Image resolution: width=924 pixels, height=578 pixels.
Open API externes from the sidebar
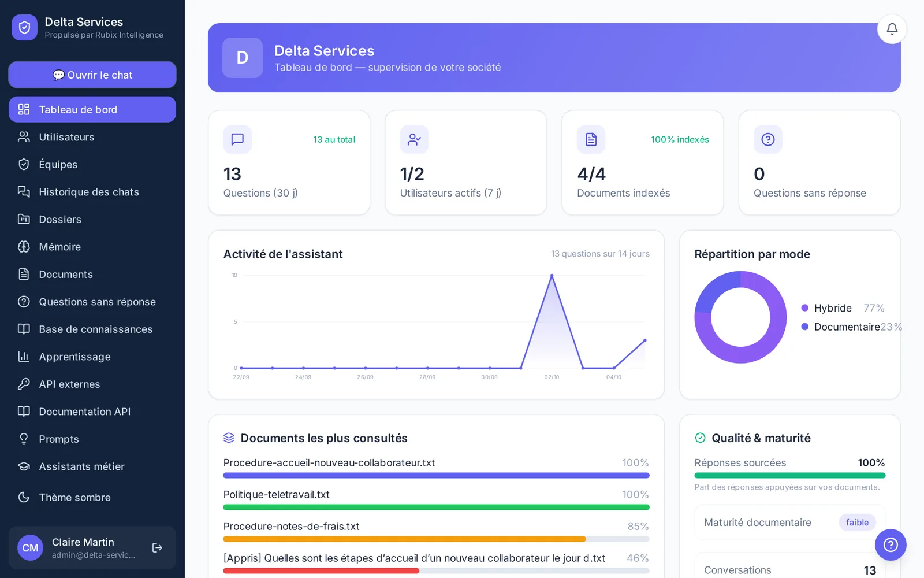pyautogui.click(x=92, y=384)
